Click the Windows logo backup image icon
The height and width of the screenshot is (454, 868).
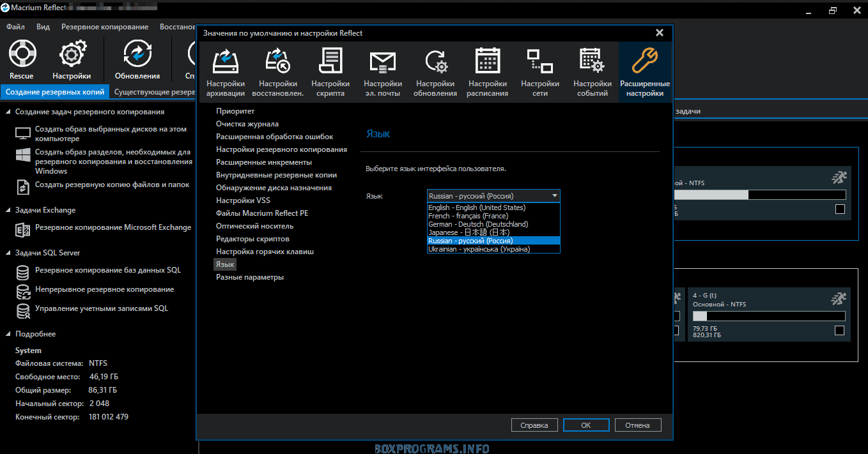pos(23,155)
